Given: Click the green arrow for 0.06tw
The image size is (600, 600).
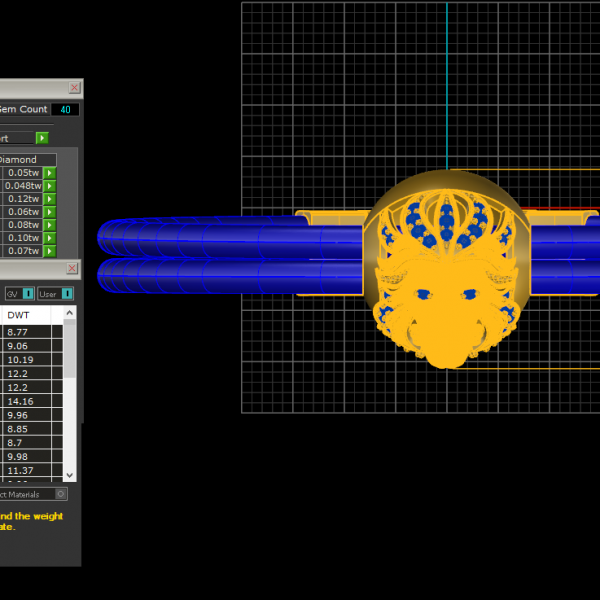Looking at the screenshot, I should (49, 212).
